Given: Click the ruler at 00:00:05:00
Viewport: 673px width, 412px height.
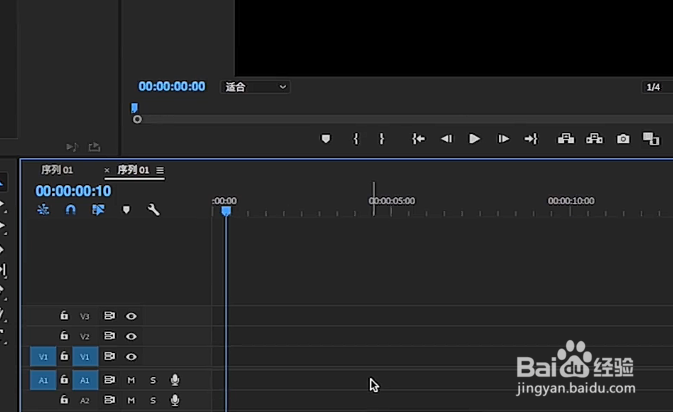Looking at the screenshot, I should [x=392, y=201].
